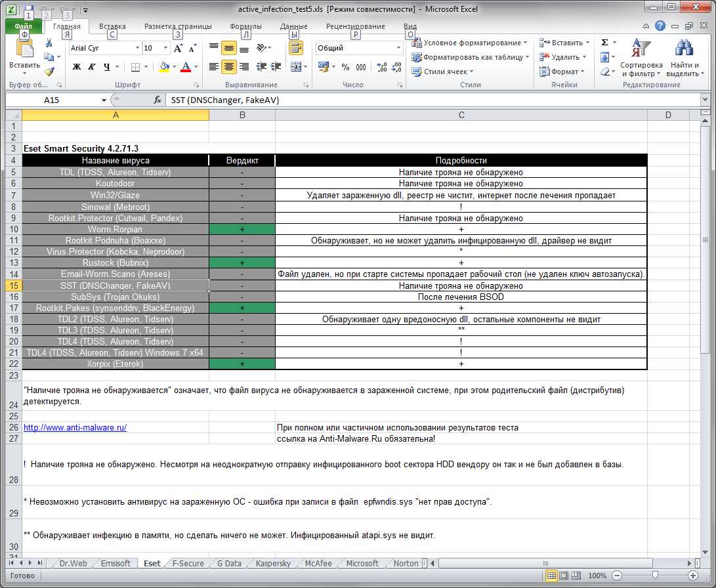Screen dimensions: 716x588
Task: Click the cell borders icon
Action: [x=135, y=67]
